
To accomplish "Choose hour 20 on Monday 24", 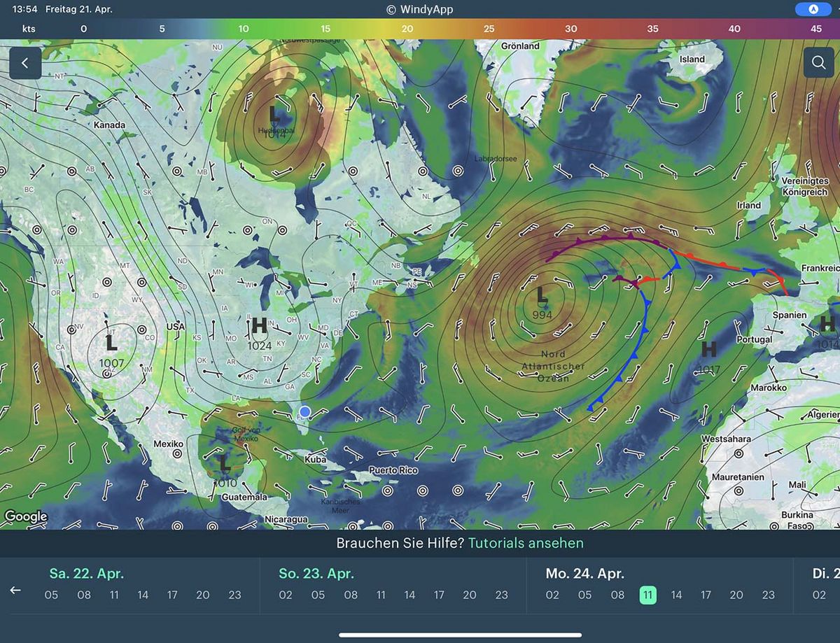I will tap(736, 595).
